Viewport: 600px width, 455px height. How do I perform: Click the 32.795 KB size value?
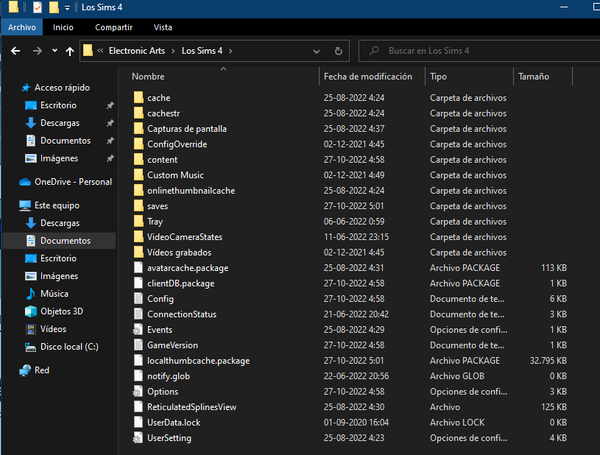click(x=548, y=361)
